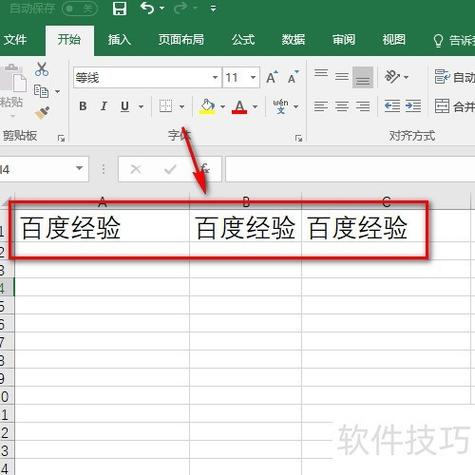Switch to the 数据 tab

(x=293, y=40)
